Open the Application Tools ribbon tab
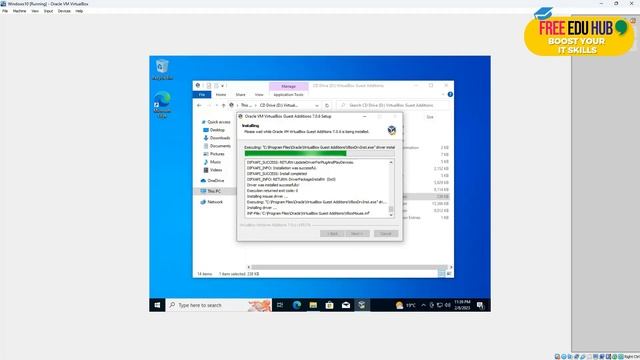The width and height of the screenshot is (640, 360). coord(288,95)
